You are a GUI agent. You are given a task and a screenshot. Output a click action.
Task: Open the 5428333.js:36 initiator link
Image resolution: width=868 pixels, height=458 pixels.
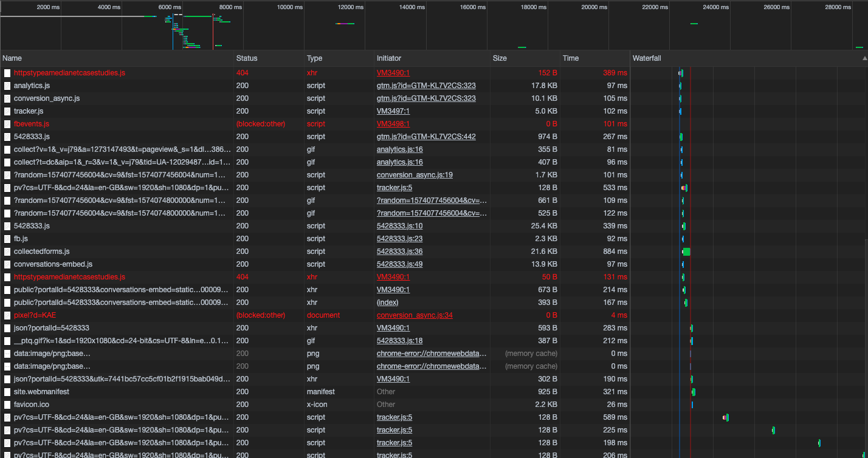pyautogui.click(x=399, y=251)
